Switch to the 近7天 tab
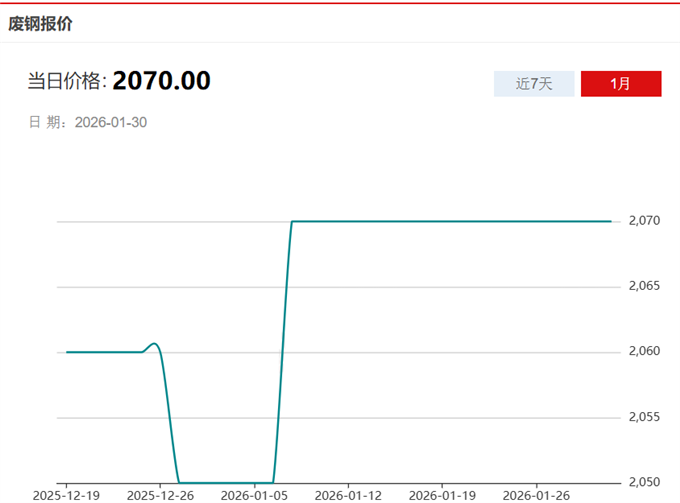 coord(534,84)
